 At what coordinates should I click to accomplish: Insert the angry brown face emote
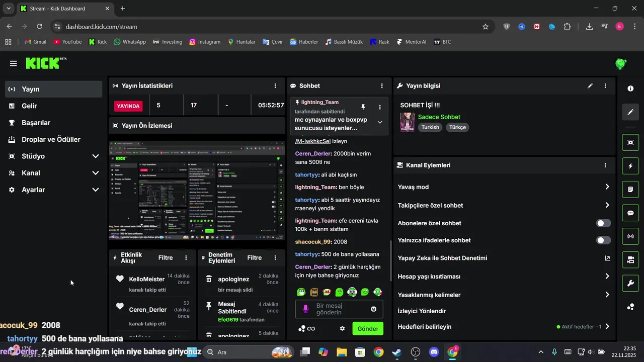(314, 292)
